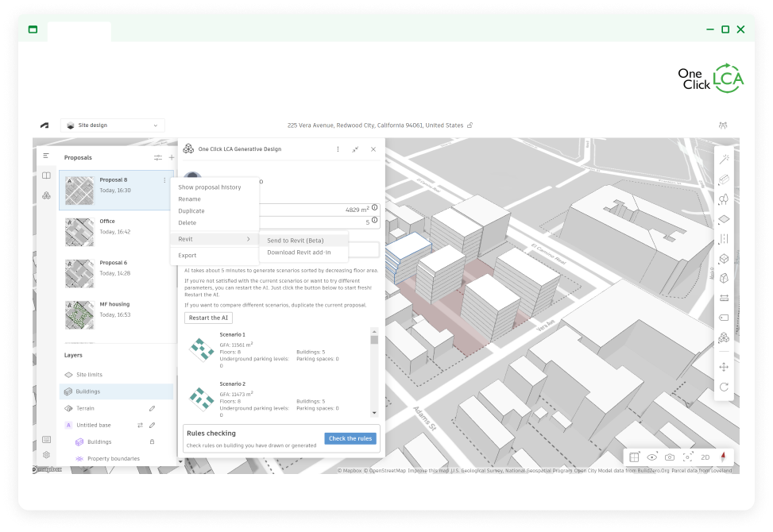The width and height of the screenshot is (773, 532).
Task: Close the One Click LCA Generative Design panel
Action: pyautogui.click(x=373, y=149)
